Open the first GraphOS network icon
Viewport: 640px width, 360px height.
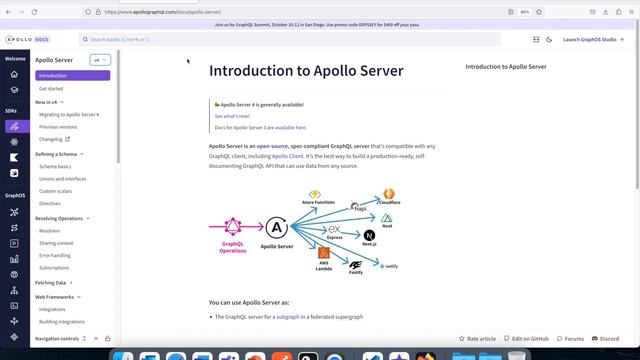tap(14, 212)
